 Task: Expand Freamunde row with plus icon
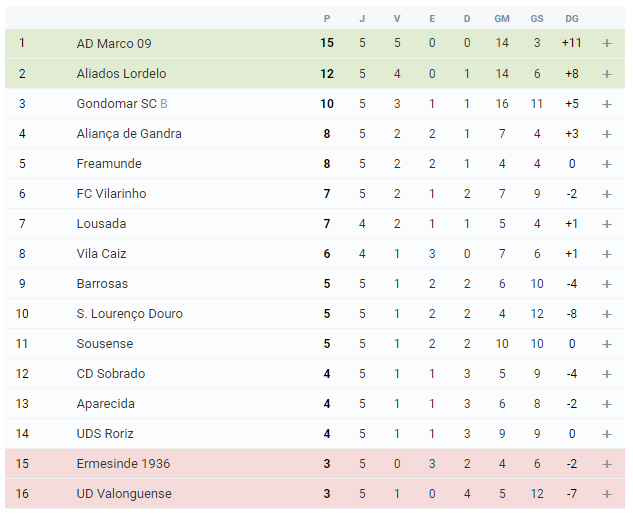(607, 164)
